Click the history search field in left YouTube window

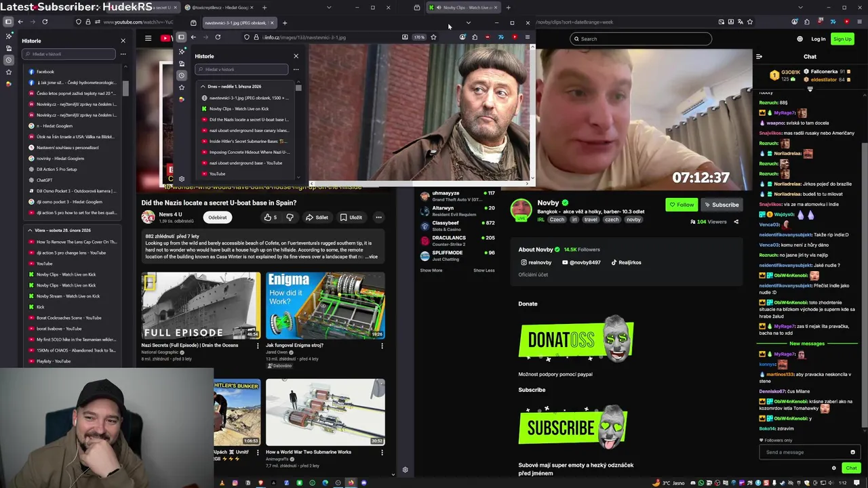[68, 54]
